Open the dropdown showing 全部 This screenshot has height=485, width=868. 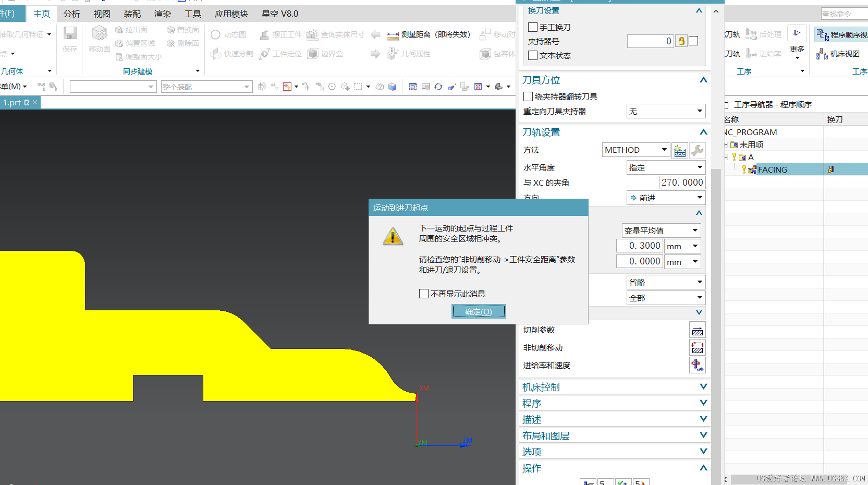coord(666,298)
